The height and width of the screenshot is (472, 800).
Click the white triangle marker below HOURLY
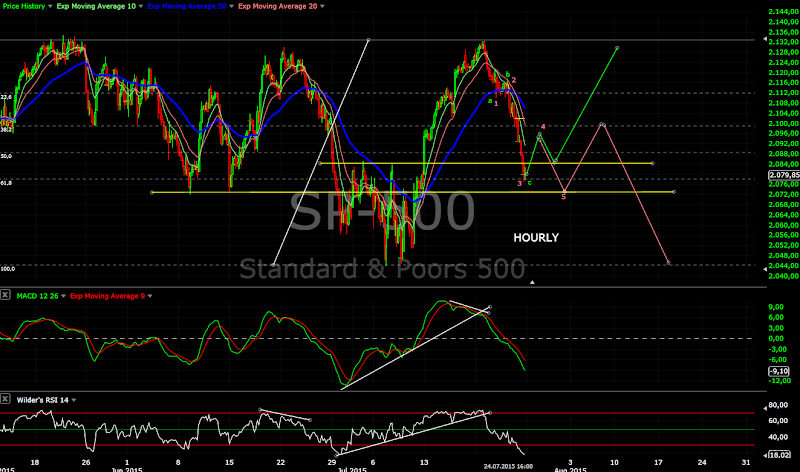point(532,282)
